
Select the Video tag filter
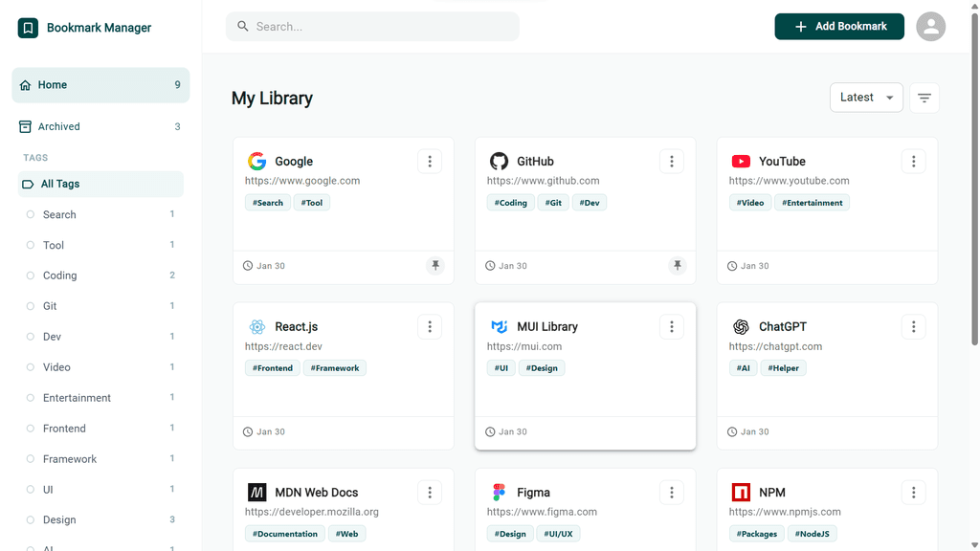pyautogui.click(x=56, y=367)
